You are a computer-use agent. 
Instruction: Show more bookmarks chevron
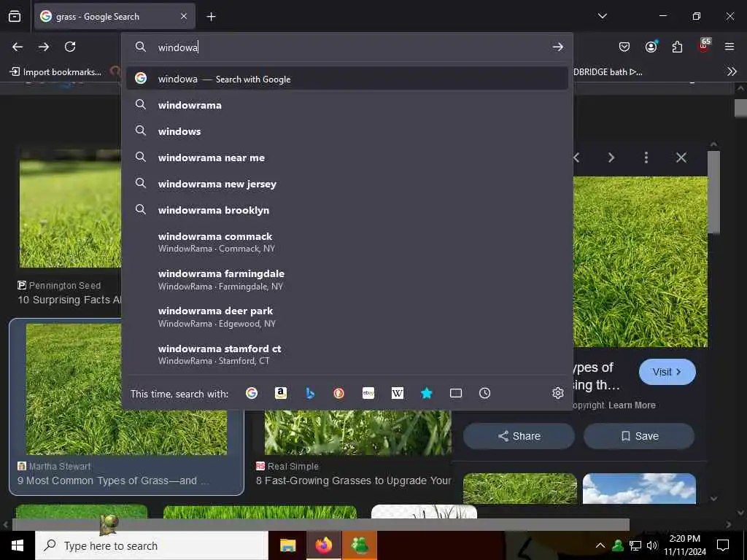pos(732,72)
